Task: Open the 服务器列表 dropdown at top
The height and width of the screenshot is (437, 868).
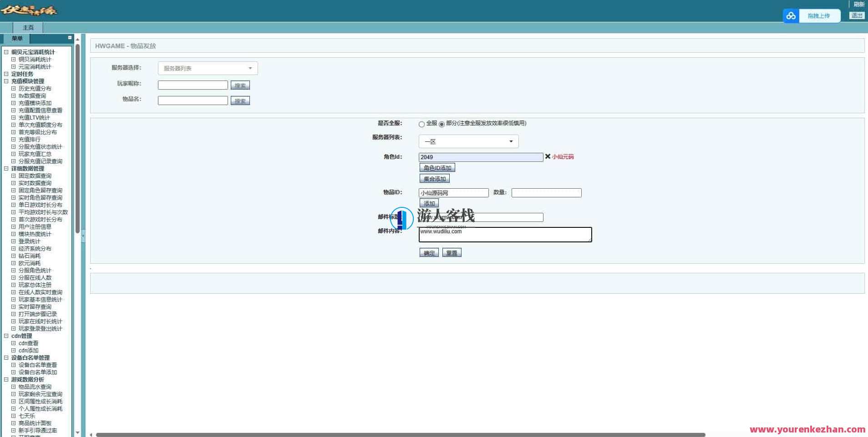Action: 208,68
